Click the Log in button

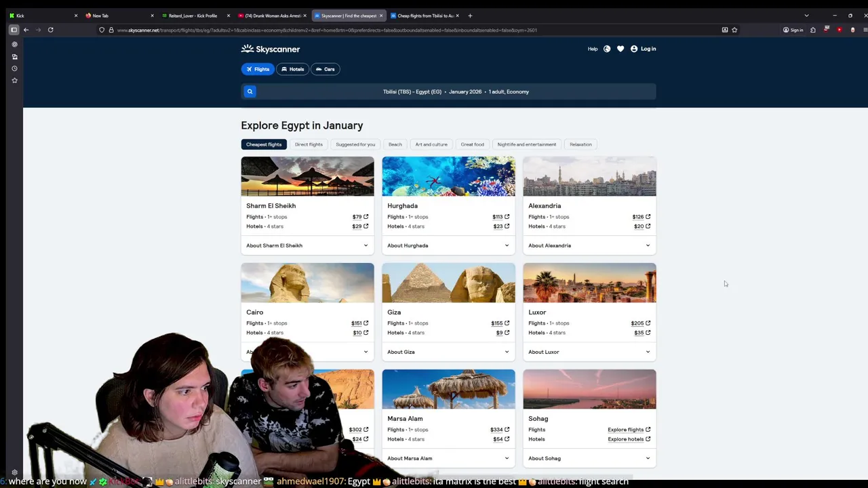point(643,49)
